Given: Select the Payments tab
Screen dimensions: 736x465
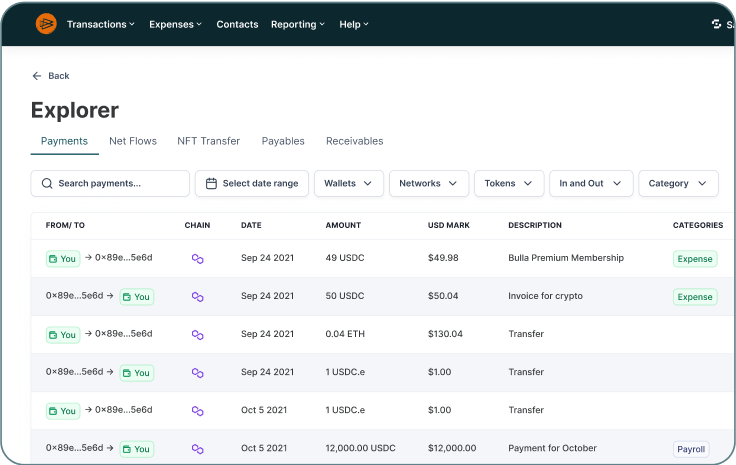Looking at the screenshot, I should coord(64,141).
